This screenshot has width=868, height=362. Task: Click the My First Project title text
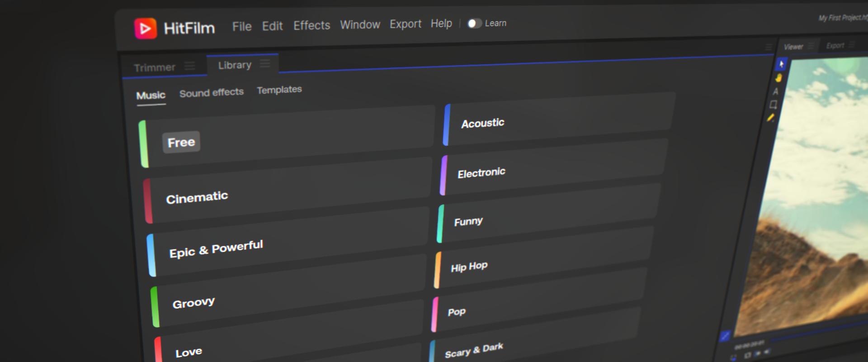pos(843,18)
